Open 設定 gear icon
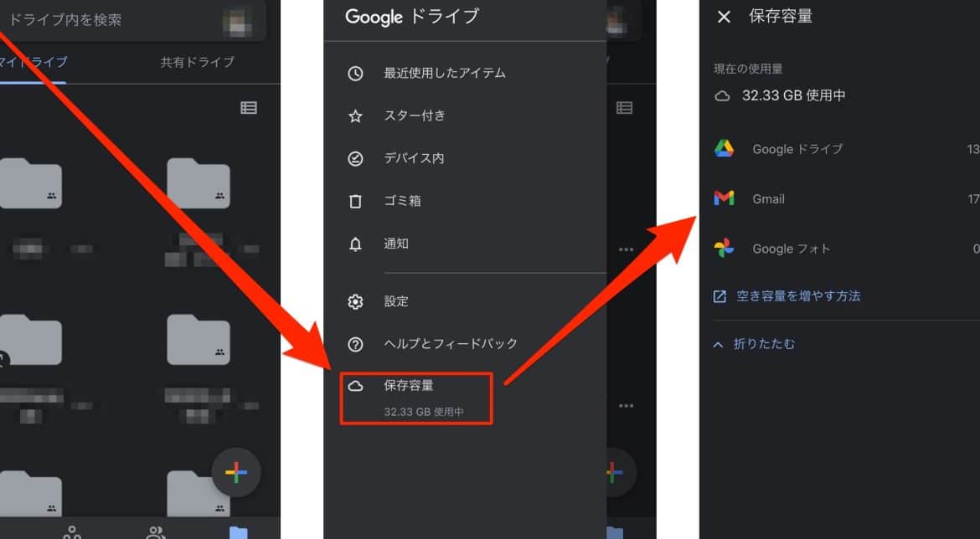The image size is (980, 539). tap(355, 301)
